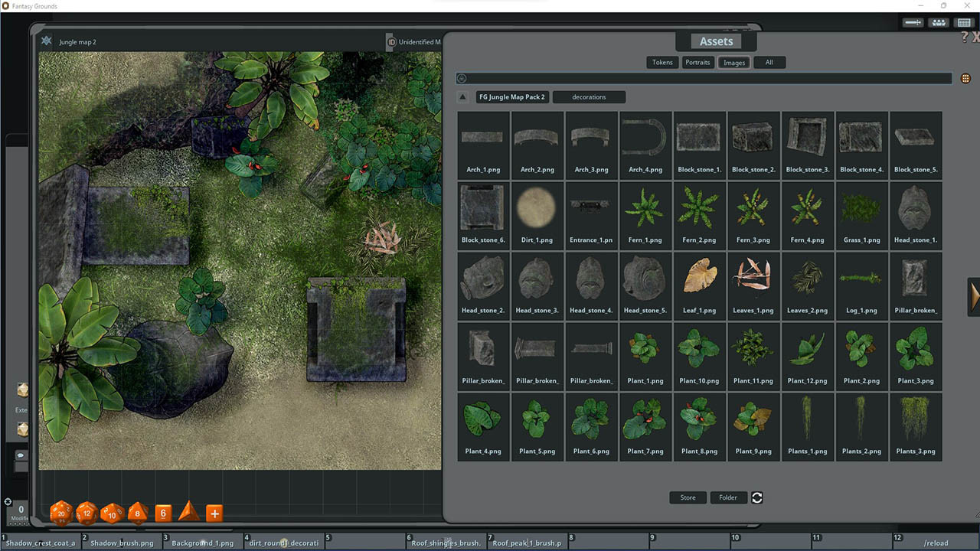Screen dimensions: 980x551
Task: Toggle the orange grid view icon
Action: [x=965, y=78]
